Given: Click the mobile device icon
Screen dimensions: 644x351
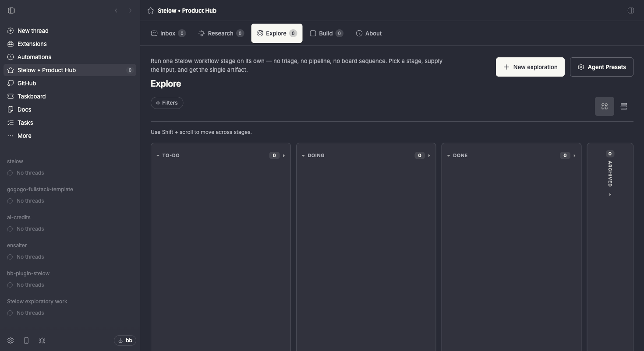Looking at the screenshot, I should (x=26, y=340).
